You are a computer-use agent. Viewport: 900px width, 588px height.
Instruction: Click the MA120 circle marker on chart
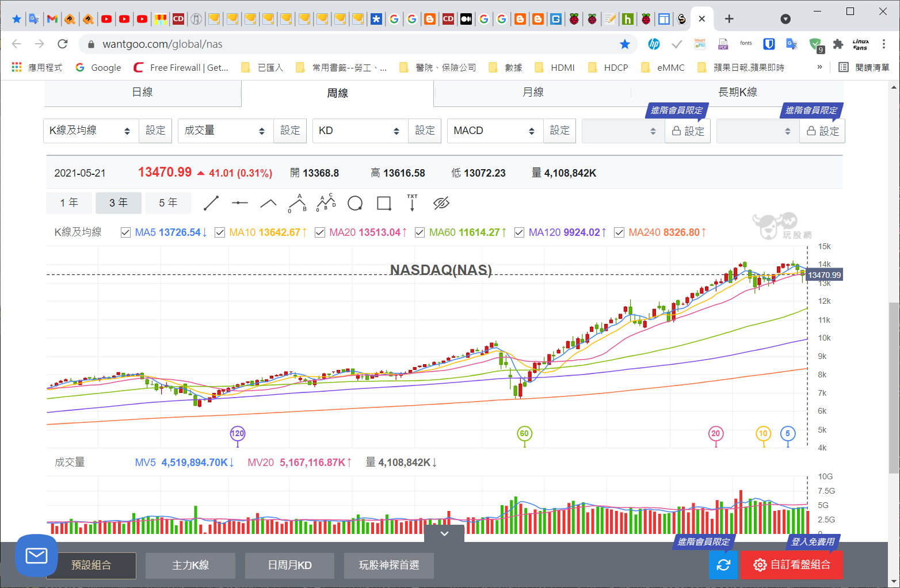[x=237, y=434]
